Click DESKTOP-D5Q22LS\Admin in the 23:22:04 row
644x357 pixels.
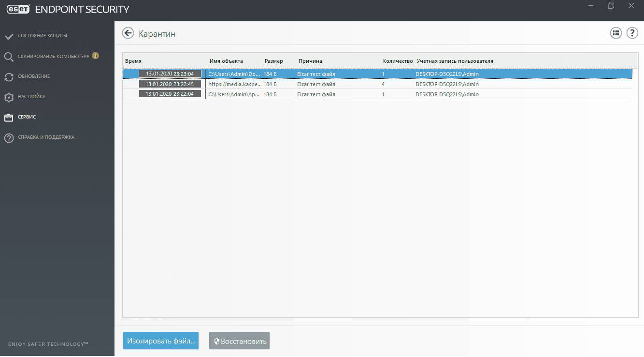point(447,94)
